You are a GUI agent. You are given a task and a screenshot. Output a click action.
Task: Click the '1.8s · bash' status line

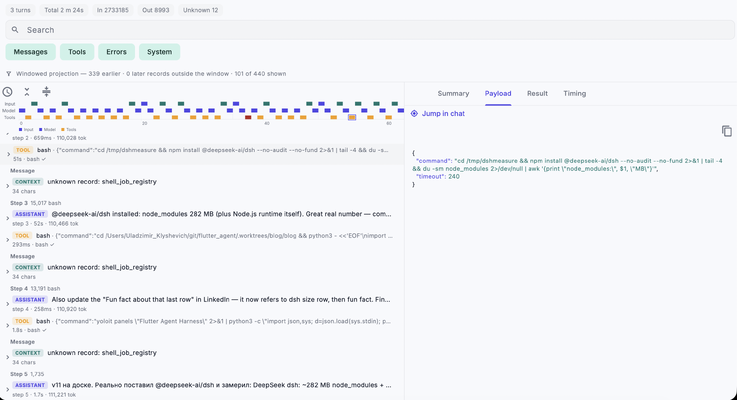pos(30,330)
